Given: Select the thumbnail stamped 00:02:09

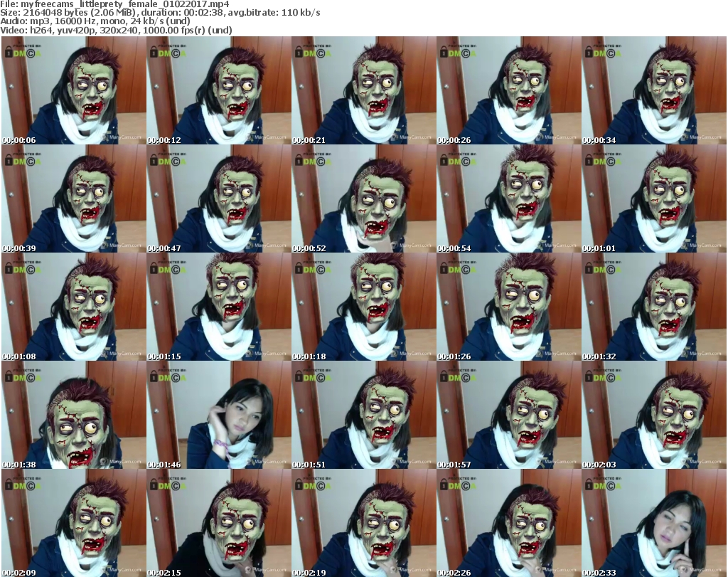Looking at the screenshot, I should point(74,523).
